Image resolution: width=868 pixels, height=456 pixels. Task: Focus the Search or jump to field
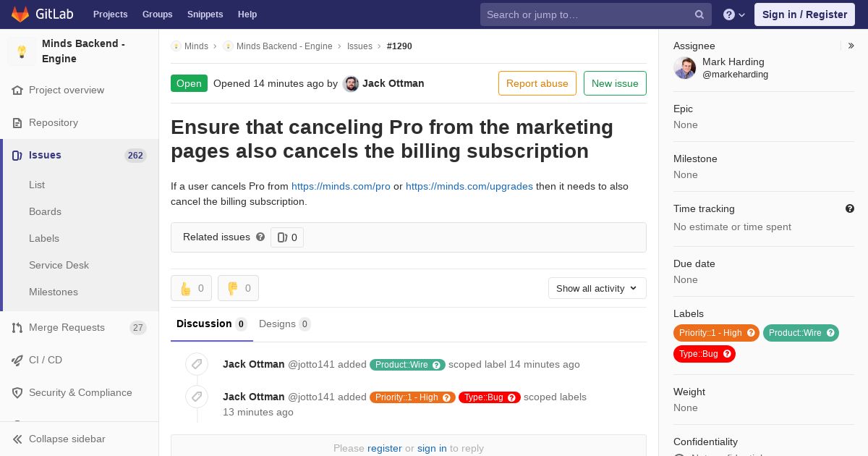tap(596, 14)
